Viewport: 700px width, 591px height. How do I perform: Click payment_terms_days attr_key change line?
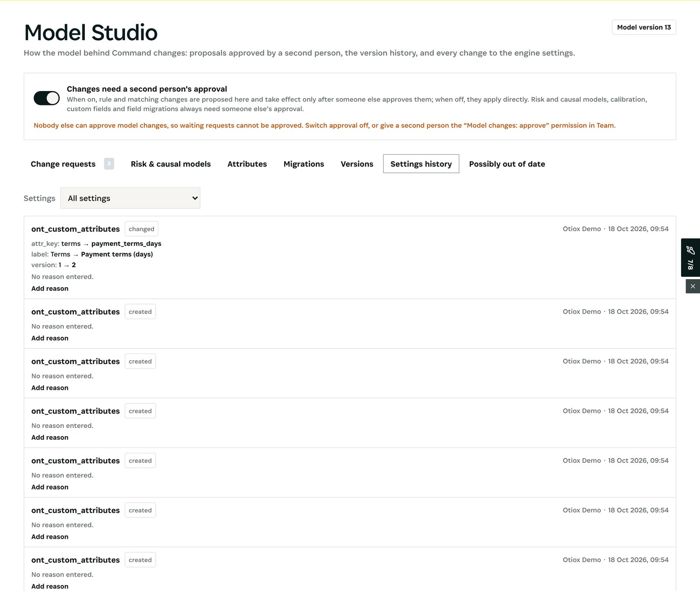[96, 244]
